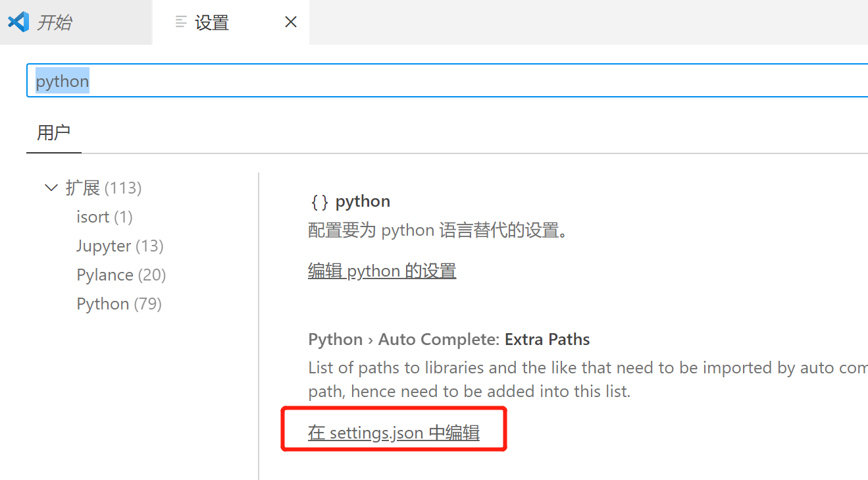Open Python (79) settings category

coord(119,304)
